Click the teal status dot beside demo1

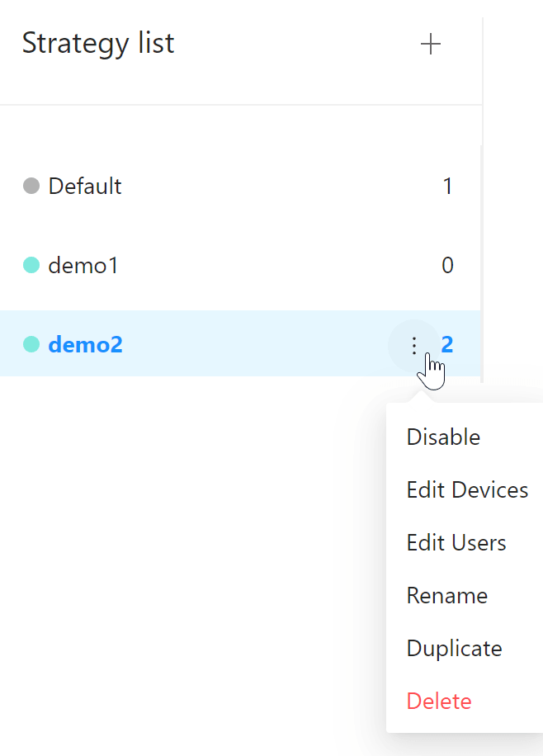click(31, 266)
